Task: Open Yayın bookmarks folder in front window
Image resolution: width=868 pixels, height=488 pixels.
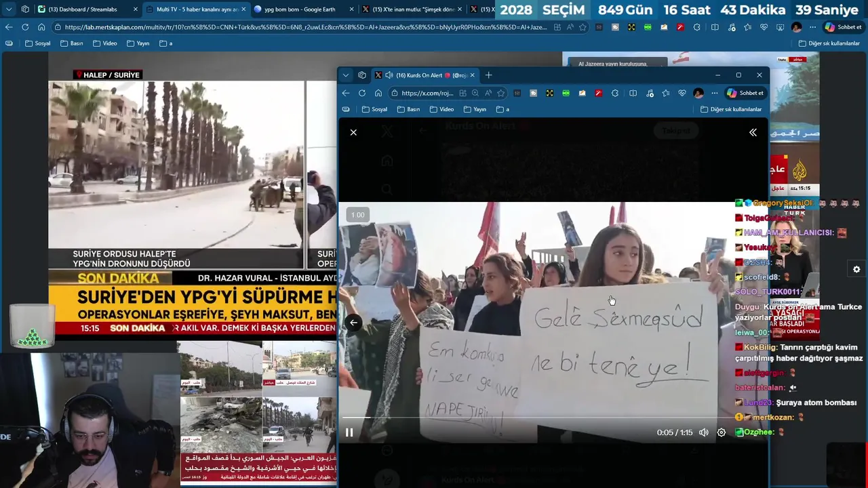Action: 475,109
